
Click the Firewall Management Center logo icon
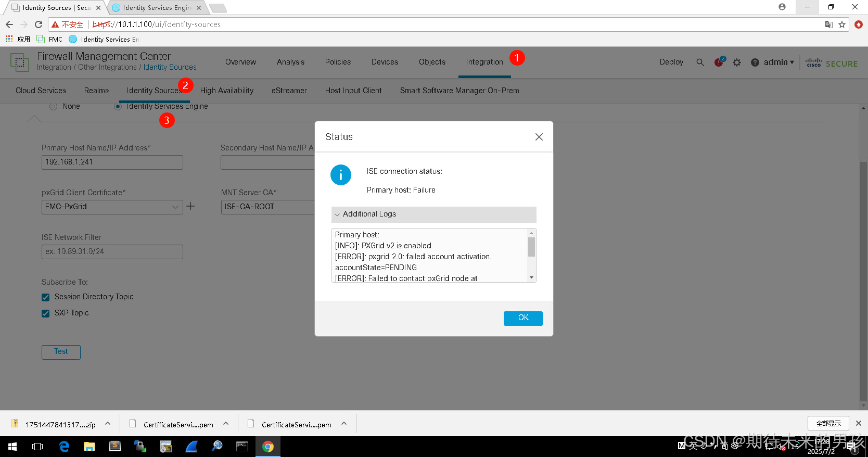20,62
